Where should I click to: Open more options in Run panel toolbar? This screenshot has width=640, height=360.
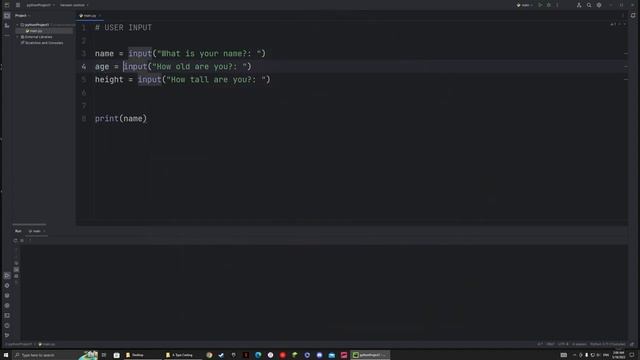(30, 240)
